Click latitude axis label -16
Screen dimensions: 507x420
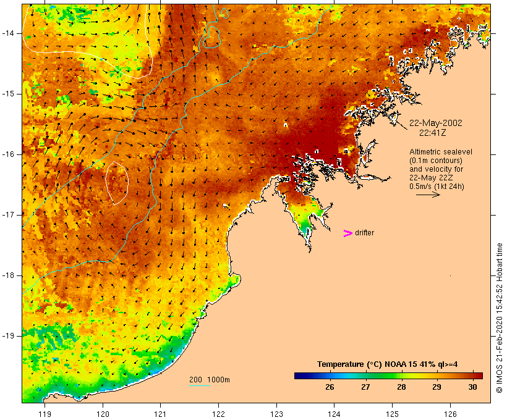point(8,154)
